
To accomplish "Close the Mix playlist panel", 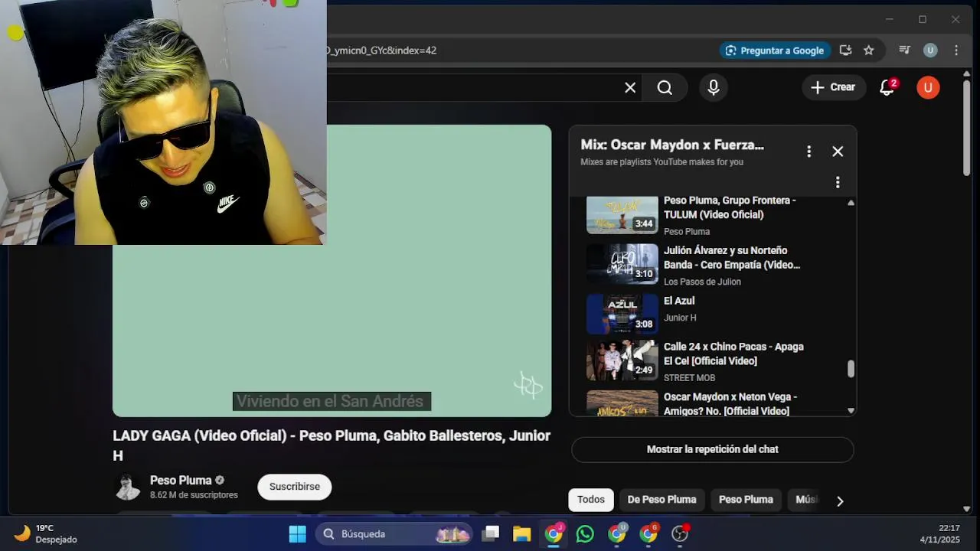I will (x=838, y=152).
